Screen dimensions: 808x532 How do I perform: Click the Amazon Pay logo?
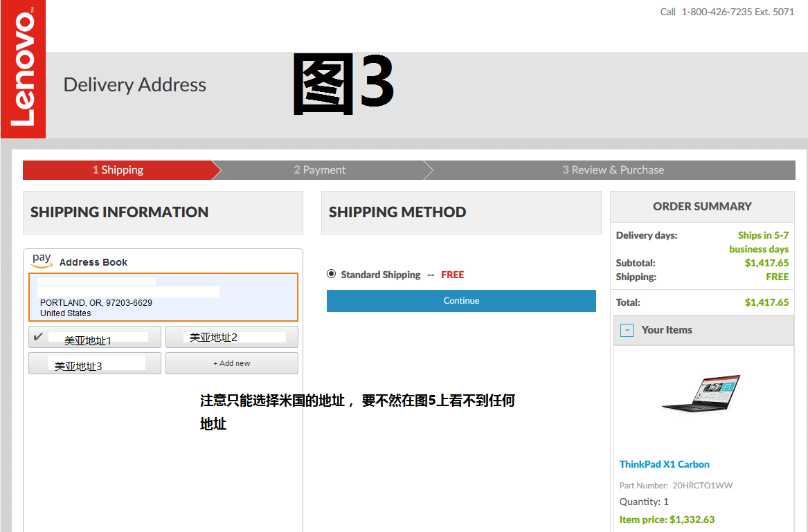(x=42, y=260)
